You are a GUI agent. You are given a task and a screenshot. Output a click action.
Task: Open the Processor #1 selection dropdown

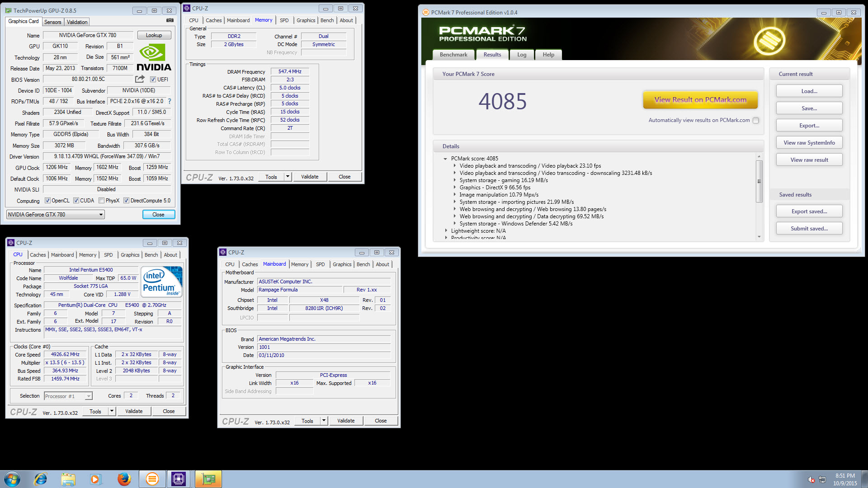click(68, 396)
